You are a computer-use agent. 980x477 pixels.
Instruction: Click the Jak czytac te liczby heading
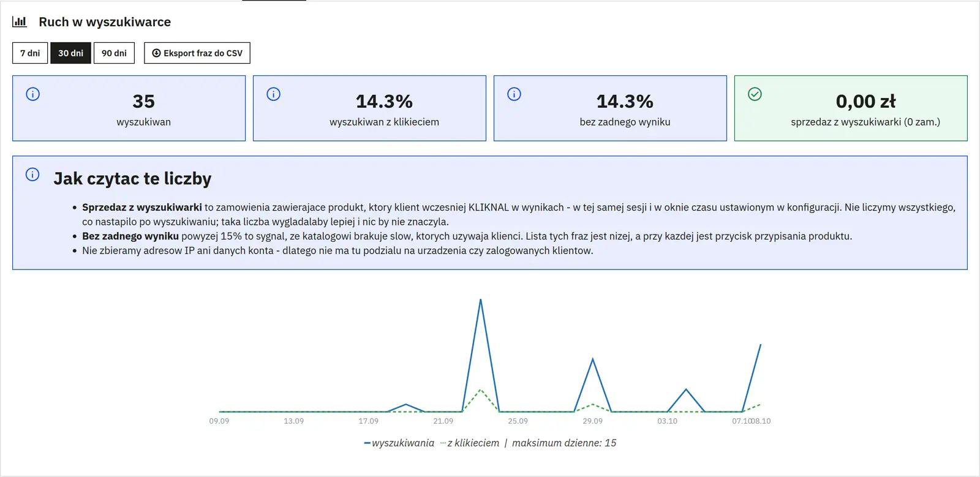pos(132,178)
